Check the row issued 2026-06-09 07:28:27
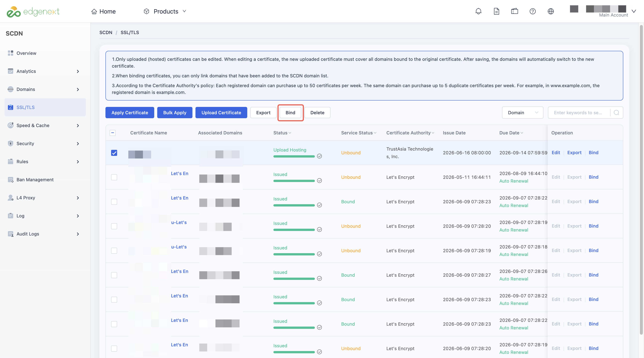Viewport: 644px width, 358px height. (x=114, y=275)
